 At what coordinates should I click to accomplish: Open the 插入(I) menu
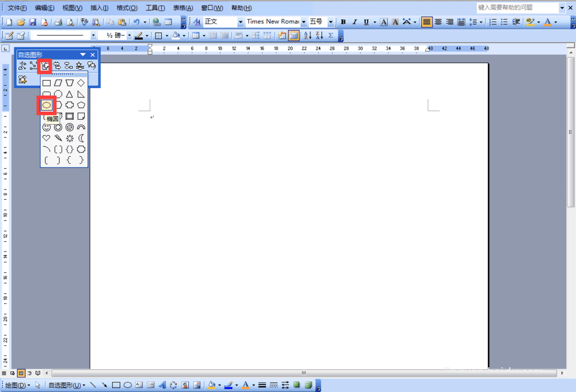pos(99,7)
